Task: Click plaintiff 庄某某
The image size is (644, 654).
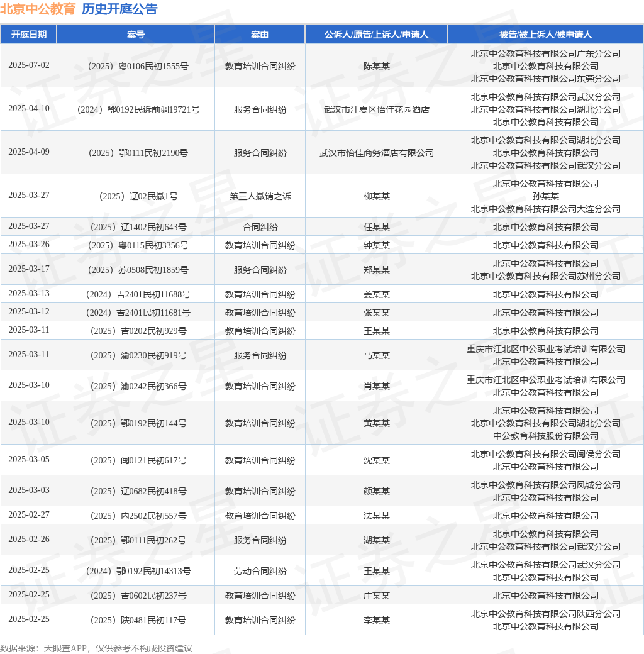Action: (376, 596)
